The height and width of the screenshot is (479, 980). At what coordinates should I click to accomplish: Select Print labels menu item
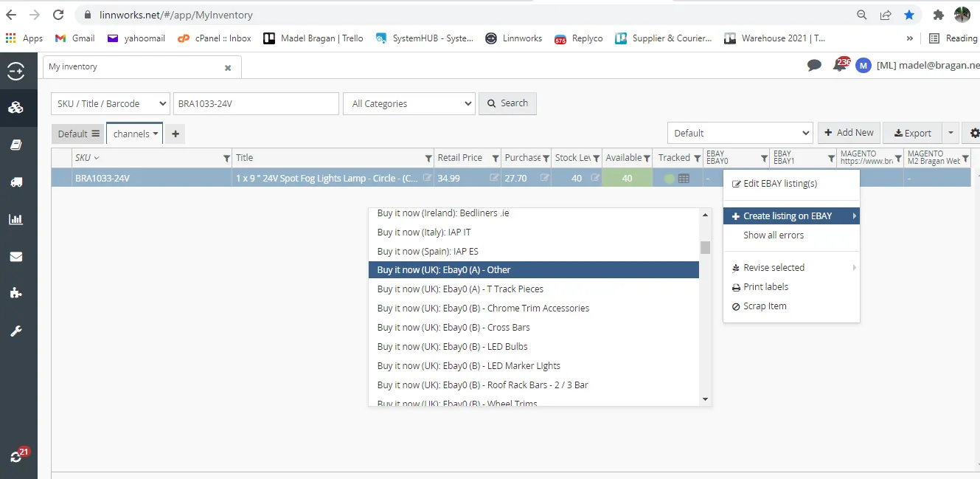tap(791, 287)
